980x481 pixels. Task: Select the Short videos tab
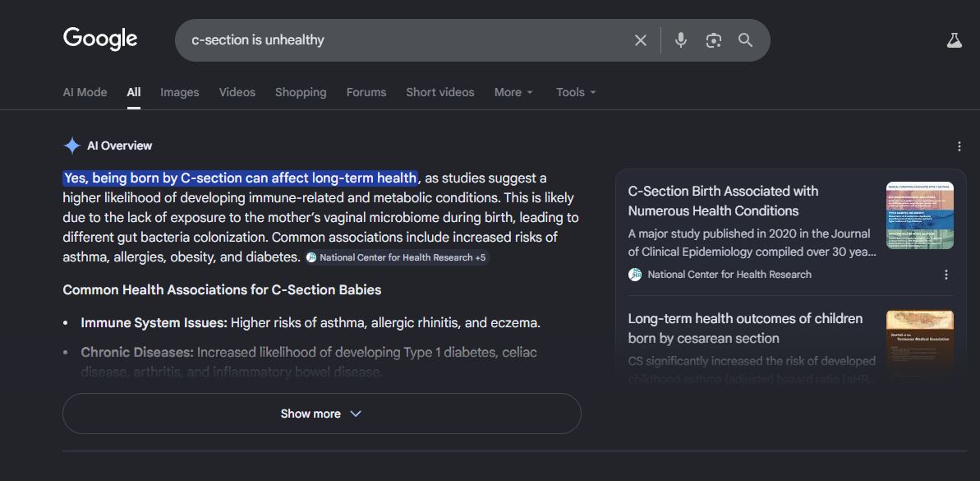(439, 92)
